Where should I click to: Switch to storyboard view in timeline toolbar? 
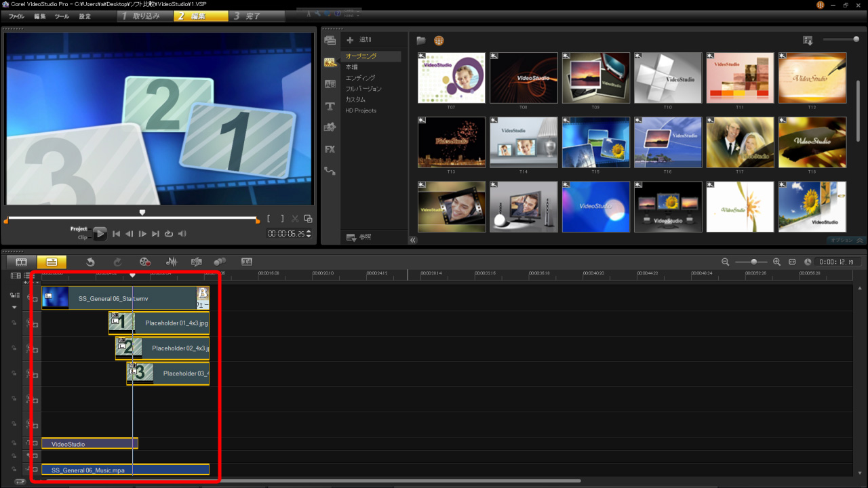coord(21,262)
